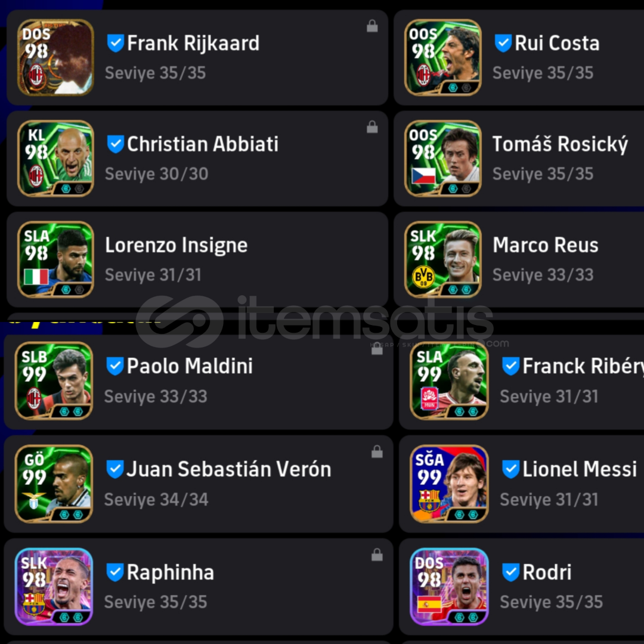Select the Paolo Maldini name label

tap(190, 366)
